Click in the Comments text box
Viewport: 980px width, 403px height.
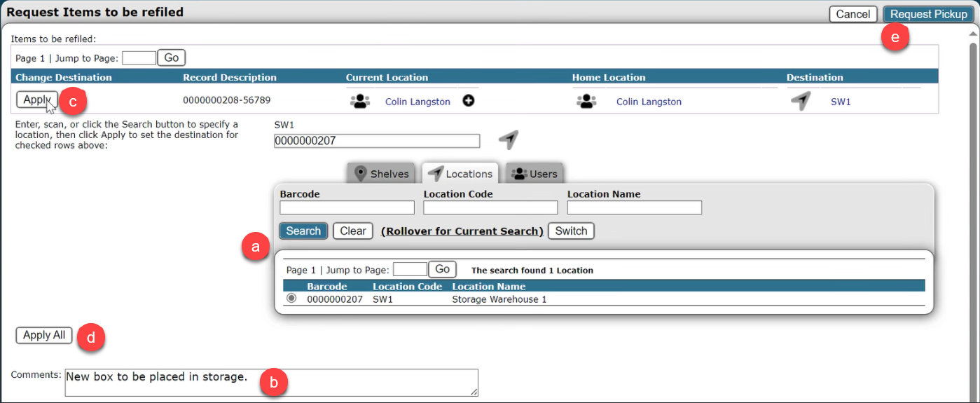271,383
